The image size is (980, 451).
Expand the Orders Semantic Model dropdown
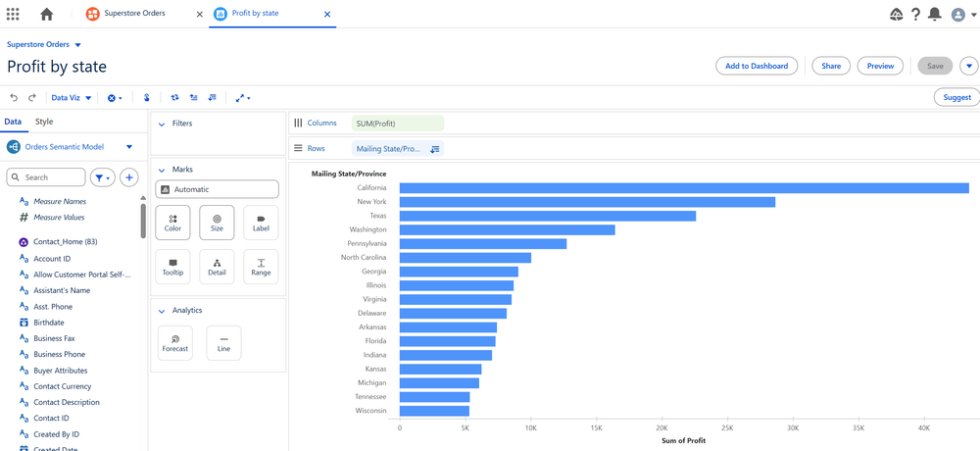[x=129, y=147]
